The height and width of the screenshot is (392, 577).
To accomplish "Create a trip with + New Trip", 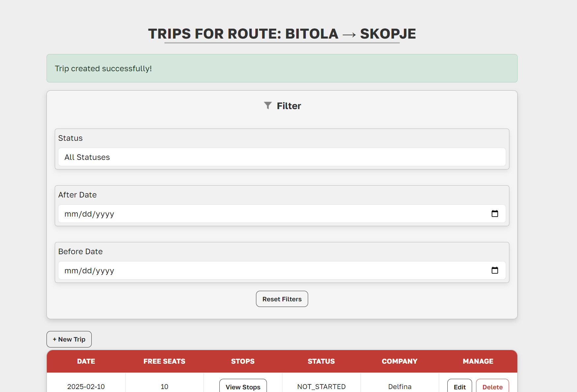I will (x=69, y=339).
